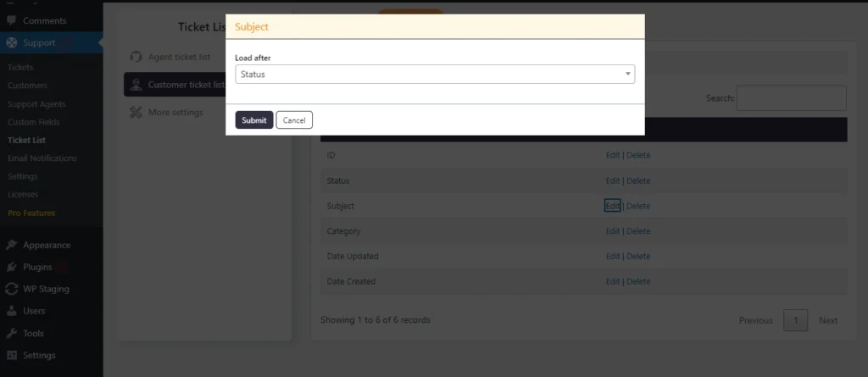Edit the Status row
The height and width of the screenshot is (377, 868).
point(612,181)
